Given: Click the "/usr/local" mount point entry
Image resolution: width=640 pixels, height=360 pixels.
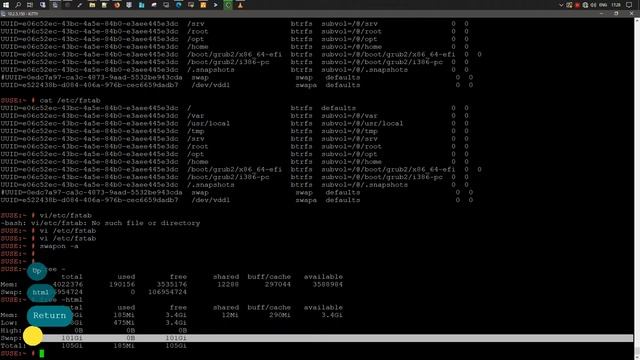Looking at the screenshot, I should click(x=209, y=124).
